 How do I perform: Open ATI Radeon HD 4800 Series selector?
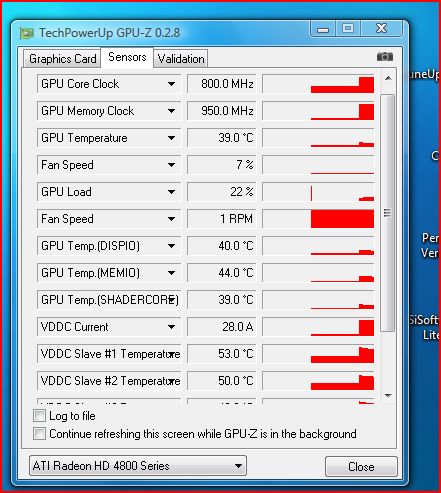coord(138,466)
